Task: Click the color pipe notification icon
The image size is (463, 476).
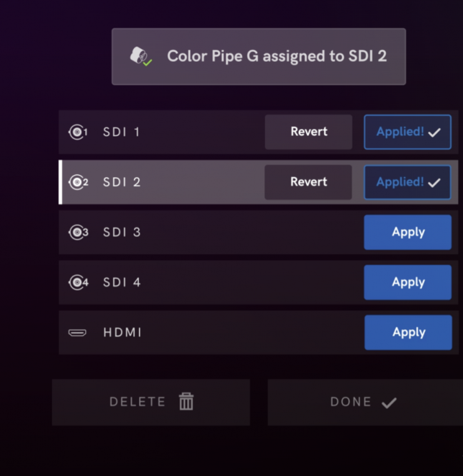Action: tap(140, 56)
